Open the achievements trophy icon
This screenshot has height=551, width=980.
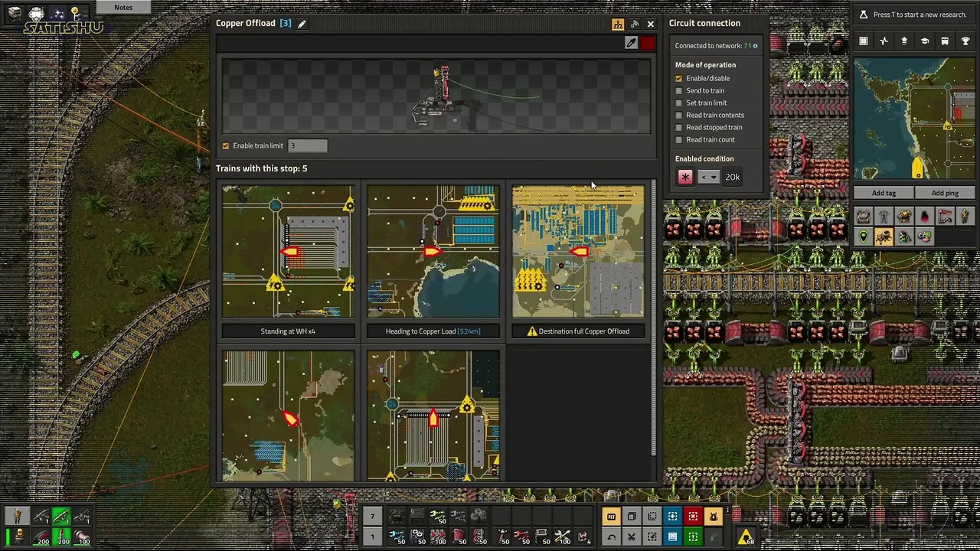coord(965,41)
